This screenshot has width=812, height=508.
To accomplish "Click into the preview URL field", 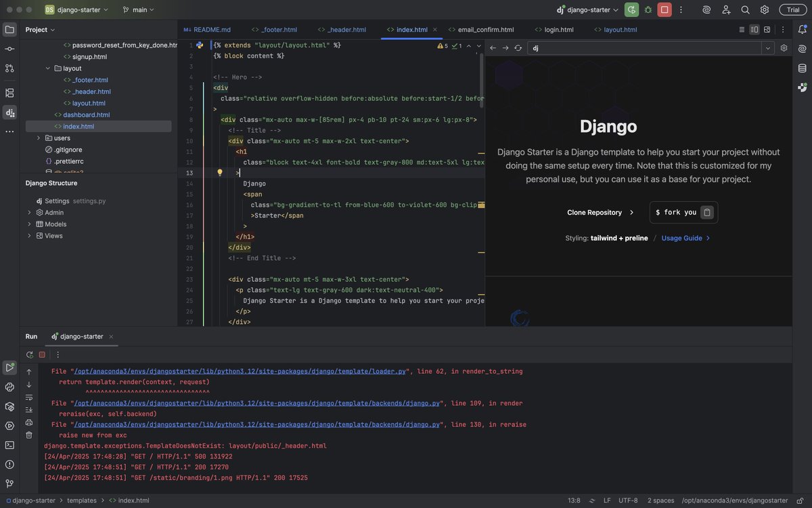I will click(x=644, y=48).
